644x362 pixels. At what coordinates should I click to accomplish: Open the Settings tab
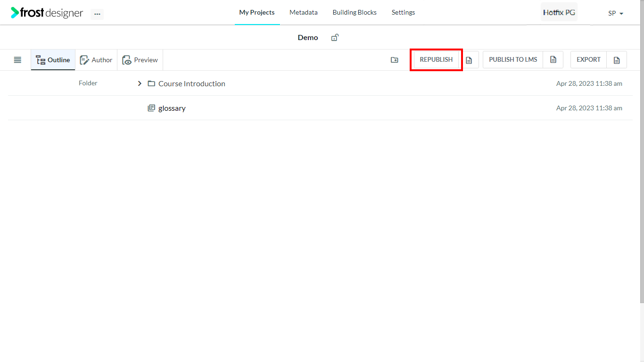(404, 13)
